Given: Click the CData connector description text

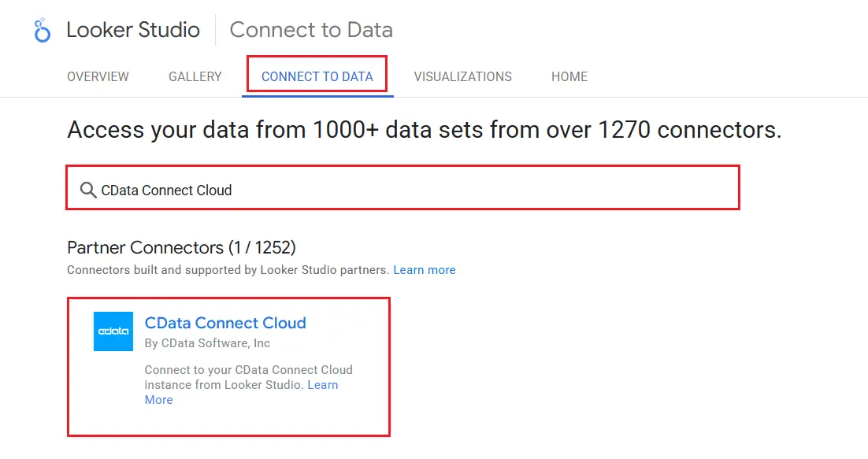Looking at the screenshot, I should [x=236, y=370].
